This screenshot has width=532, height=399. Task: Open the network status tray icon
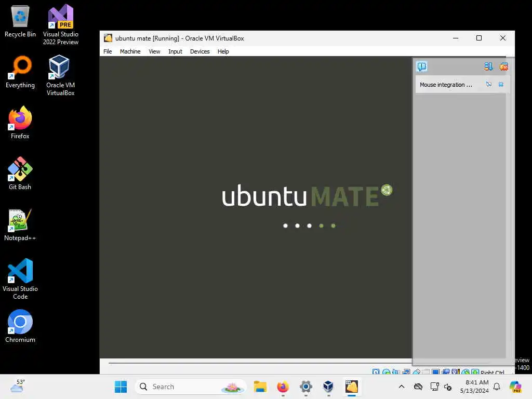(434, 387)
